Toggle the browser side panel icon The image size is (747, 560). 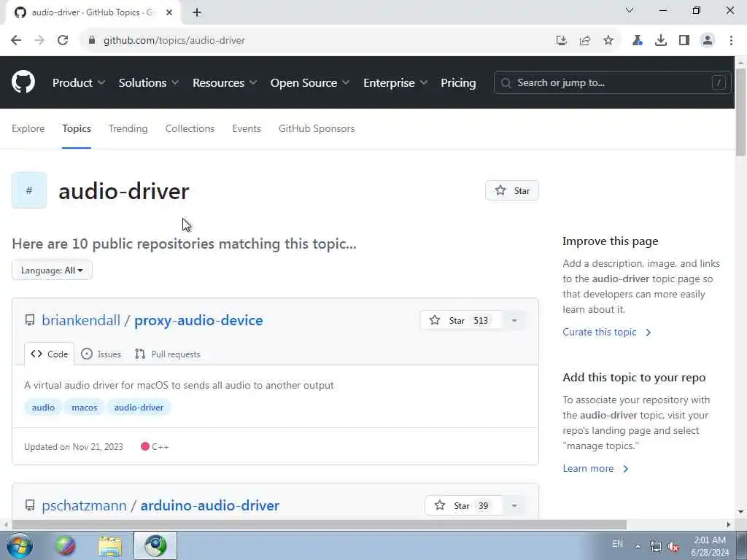pos(684,41)
